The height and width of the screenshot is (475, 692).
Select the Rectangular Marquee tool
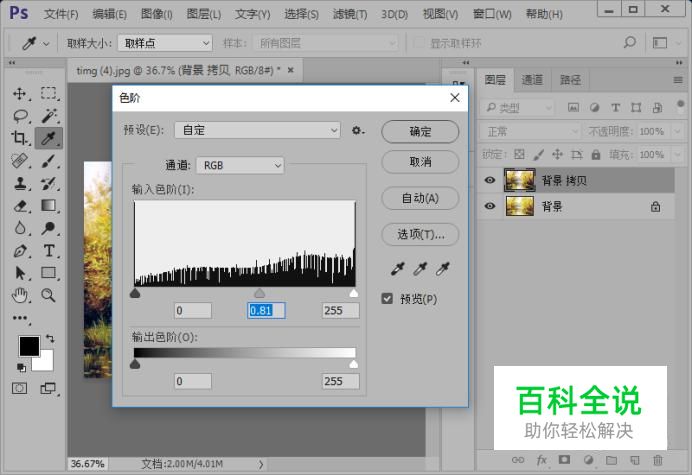pos(49,94)
